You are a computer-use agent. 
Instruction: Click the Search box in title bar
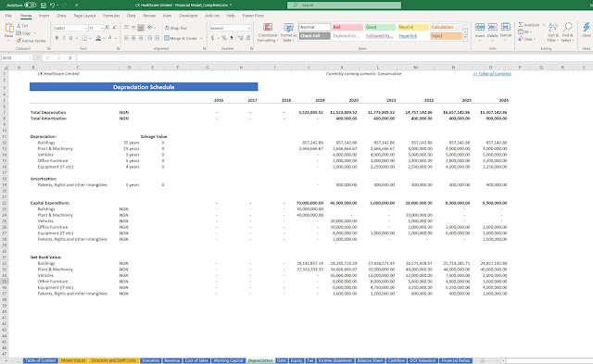pos(344,6)
